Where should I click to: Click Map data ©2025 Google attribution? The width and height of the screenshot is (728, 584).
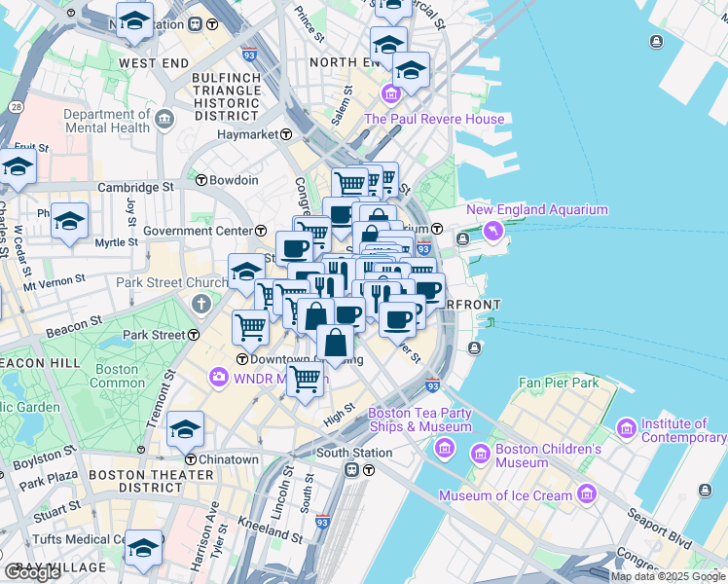point(668,577)
